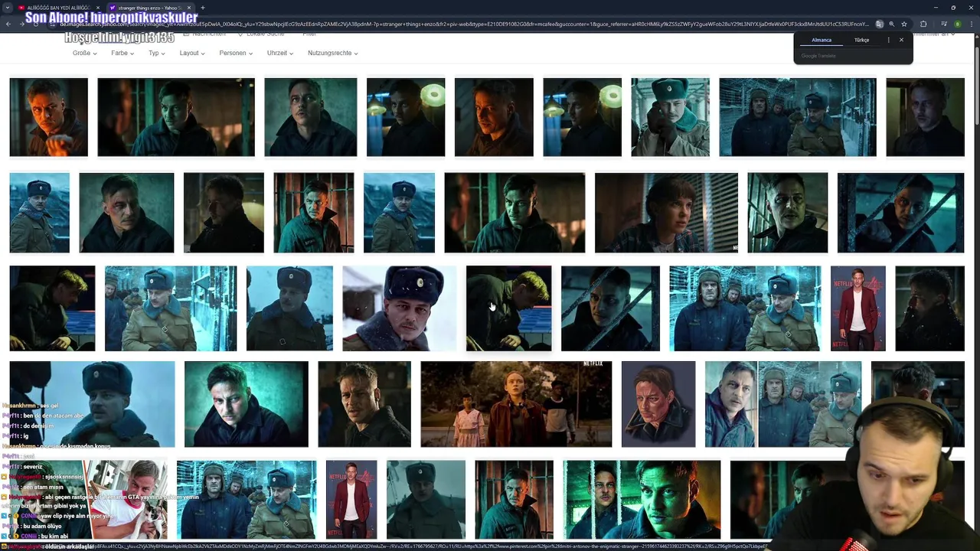The height and width of the screenshot is (551, 980).
Task: Open the hovered thumbnail under the cursor
Action: (508, 308)
